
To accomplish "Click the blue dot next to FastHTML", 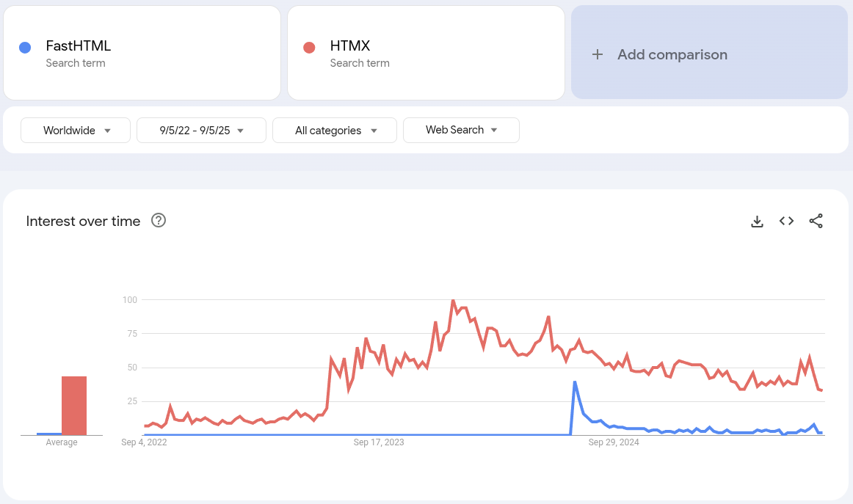I will (x=25, y=48).
